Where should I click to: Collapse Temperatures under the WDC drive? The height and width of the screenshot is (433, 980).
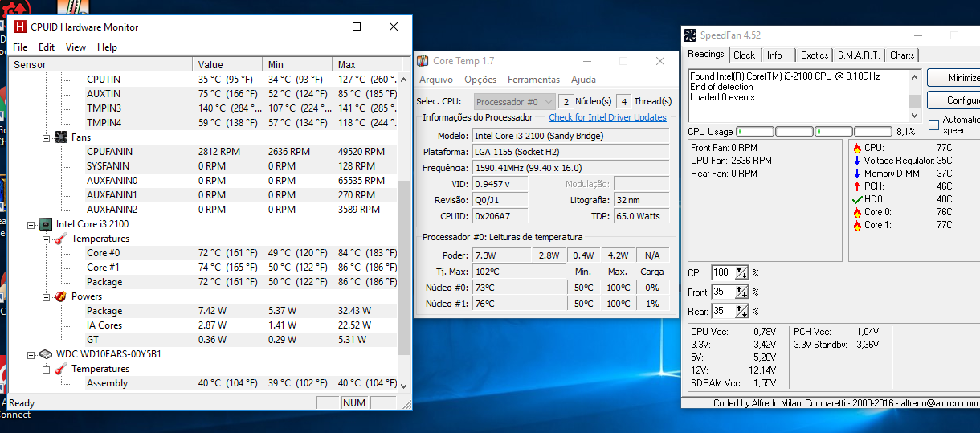pyautogui.click(x=47, y=369)
